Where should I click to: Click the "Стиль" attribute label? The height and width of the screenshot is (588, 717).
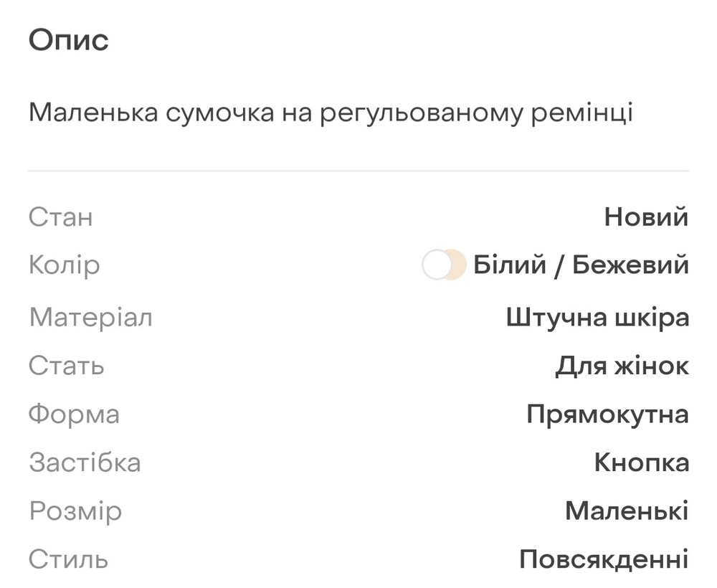coord(69,559)
